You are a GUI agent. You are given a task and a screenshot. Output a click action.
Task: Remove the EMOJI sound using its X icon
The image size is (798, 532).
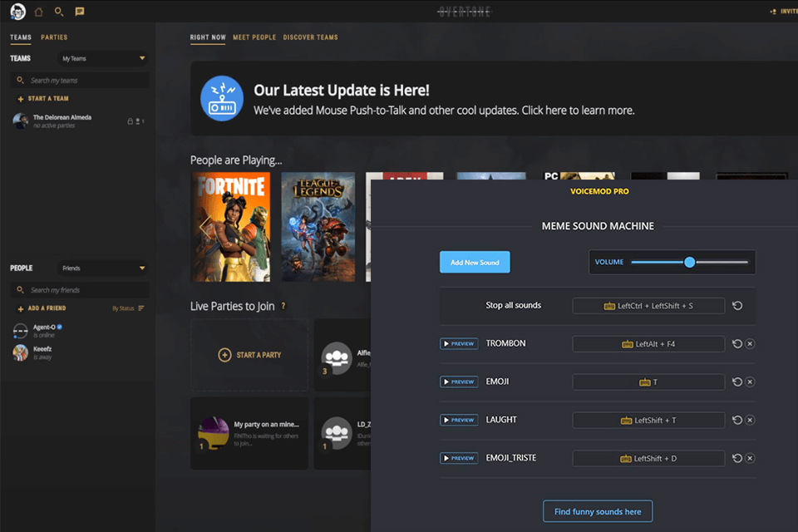(x=749, y=382)
